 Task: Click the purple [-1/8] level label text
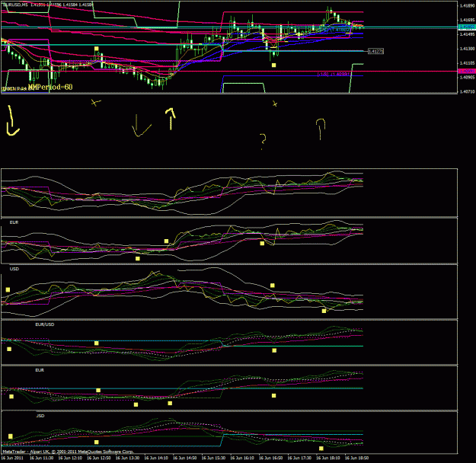[334, 74]
